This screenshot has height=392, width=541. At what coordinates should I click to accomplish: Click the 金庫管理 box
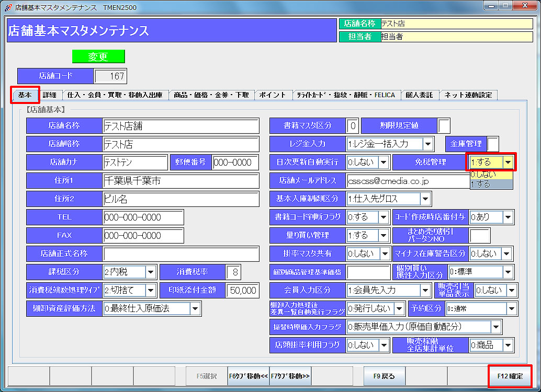(x=492, y=144)
